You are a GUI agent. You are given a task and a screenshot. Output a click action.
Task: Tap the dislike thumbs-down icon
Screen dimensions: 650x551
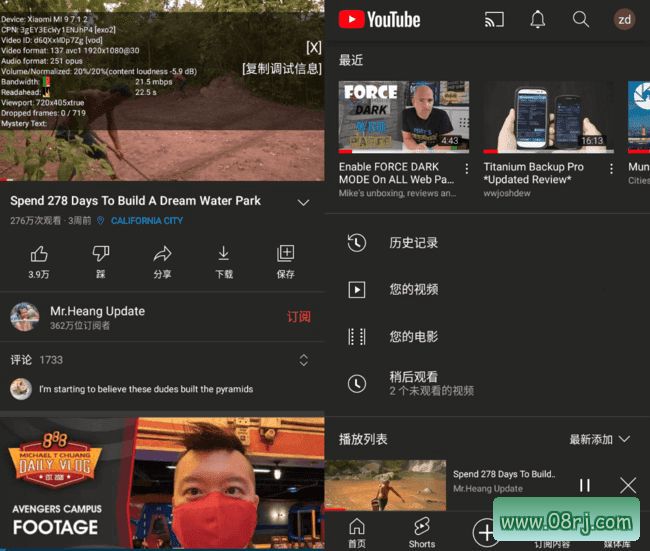(101, 254)
